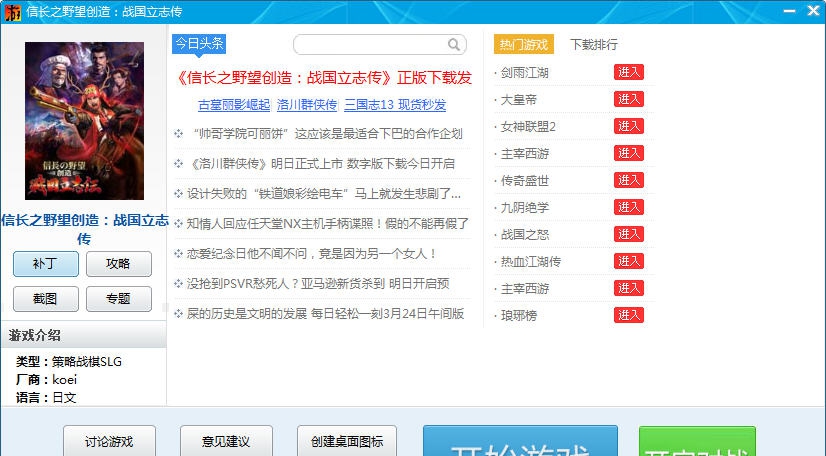Image resolution: width=826 pixels, height=456 pixels.
Task: Click the 专题 button
Action: tap(119, 299)
